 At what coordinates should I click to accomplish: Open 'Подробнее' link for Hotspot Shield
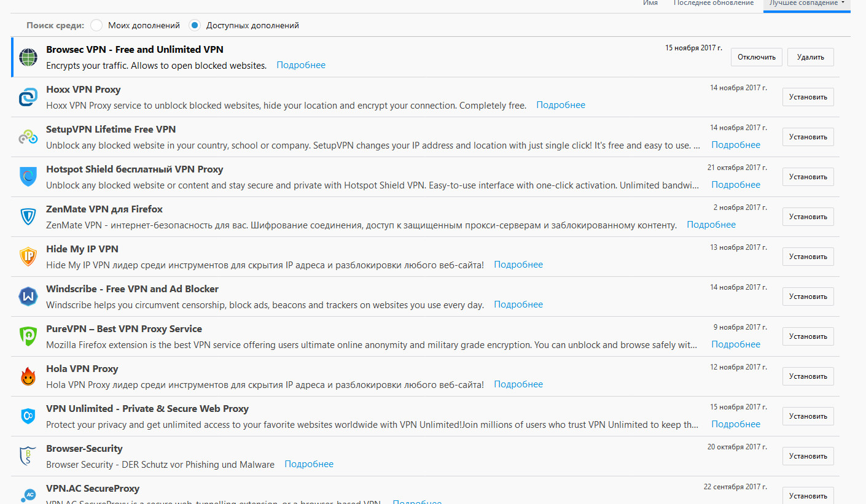[x=736, y=185]
